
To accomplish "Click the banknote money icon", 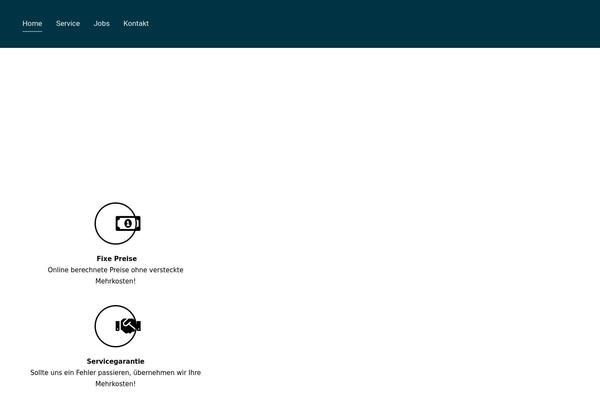I will [128, 224].
